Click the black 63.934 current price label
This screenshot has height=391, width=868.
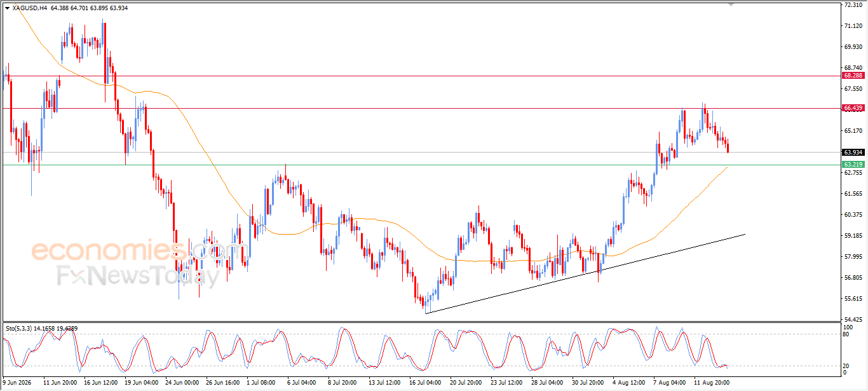click(x=852, y=153)
